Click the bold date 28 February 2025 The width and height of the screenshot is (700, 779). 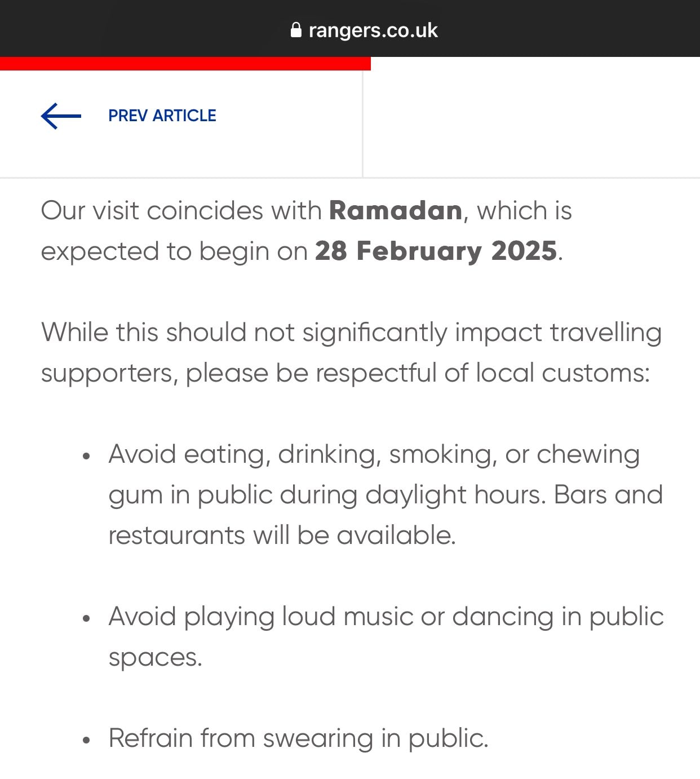[x=436, y=251]
